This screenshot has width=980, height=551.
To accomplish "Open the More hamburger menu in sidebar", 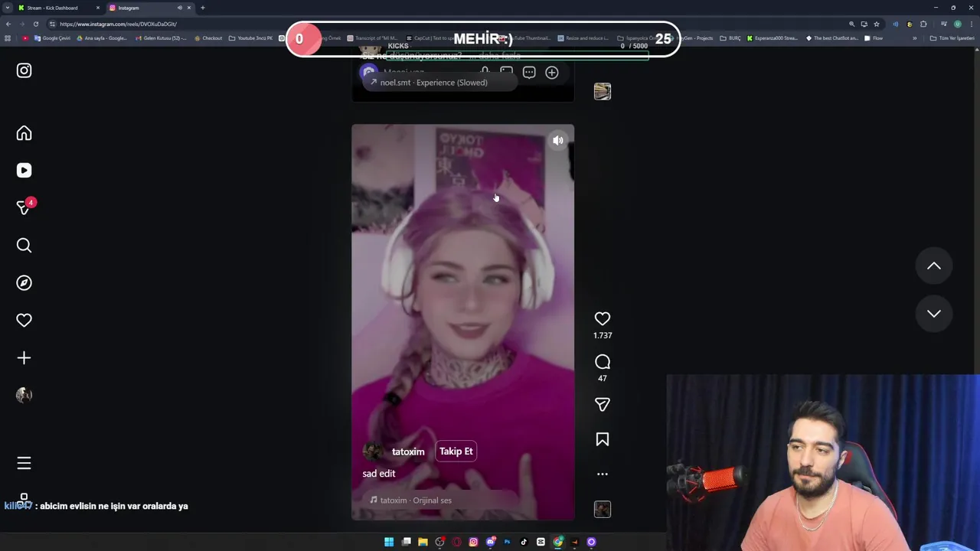I will coord(24,463).
